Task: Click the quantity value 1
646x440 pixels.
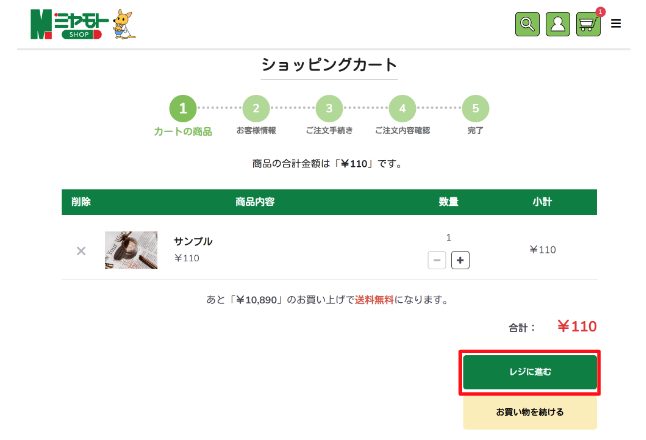Action: click(449, 237)
